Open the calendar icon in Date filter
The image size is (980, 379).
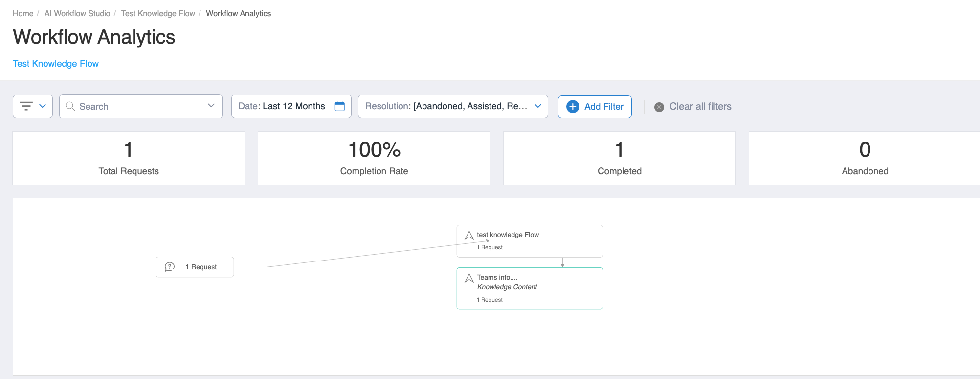(339, 106)
